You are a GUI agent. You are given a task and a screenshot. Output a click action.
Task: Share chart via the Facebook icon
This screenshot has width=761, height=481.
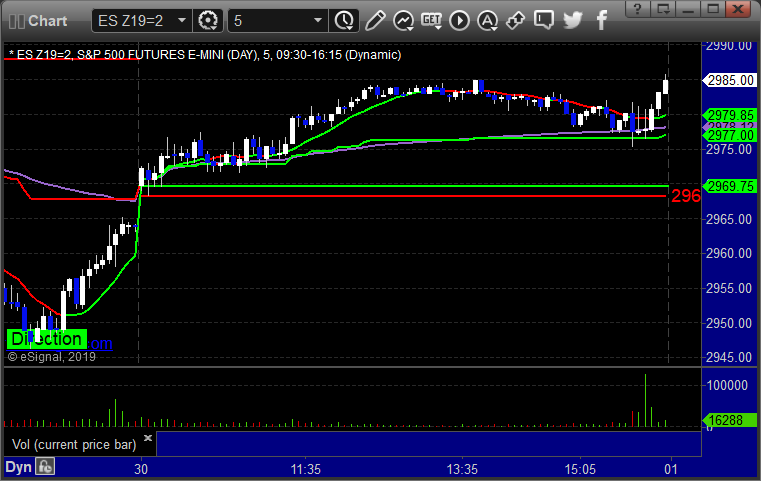(601, 21)
